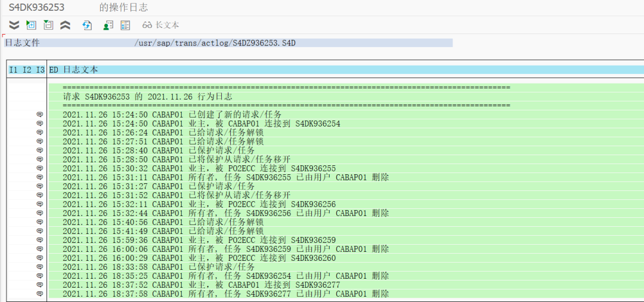644x302 pixels.
Task: Select log line 15:28:50 已将保护从请求/任务移开
Action: coord(177,159)
